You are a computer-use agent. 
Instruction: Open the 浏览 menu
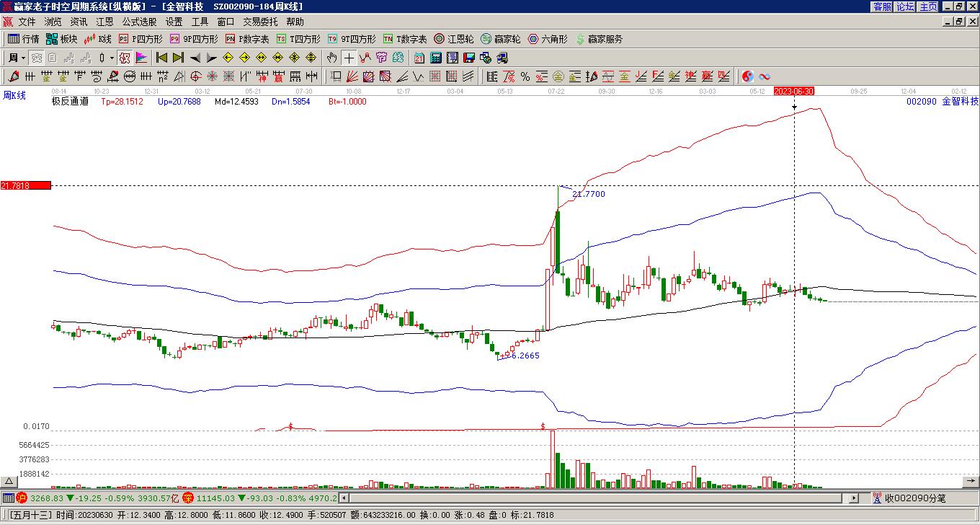53,22
